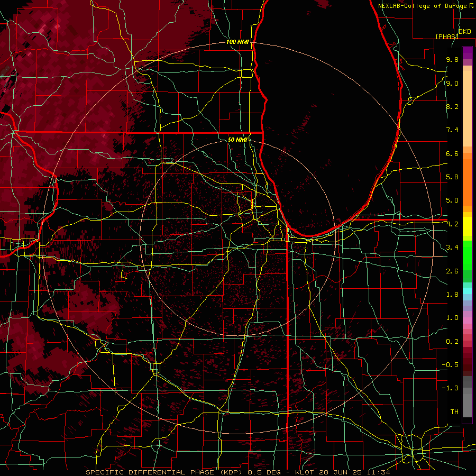Click the 9.0 scale value
Image resolution: width=476 pixels, height=476 pixels.
click(452, 83)
